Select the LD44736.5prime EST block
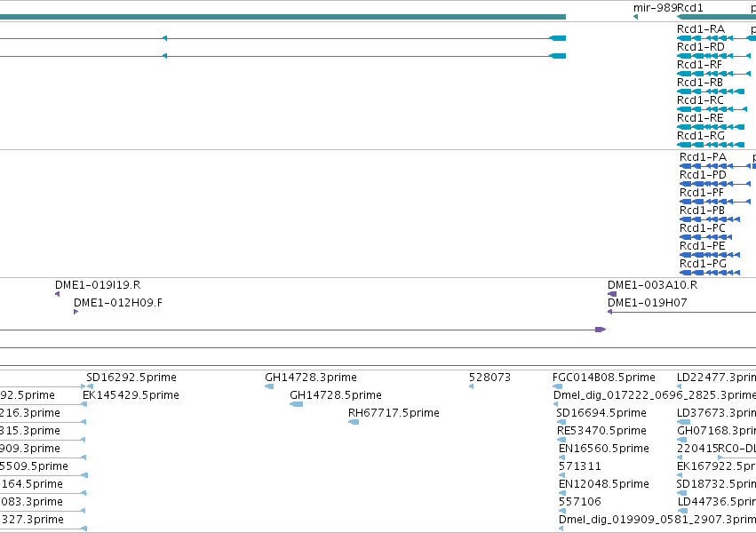 click(682, 511)
